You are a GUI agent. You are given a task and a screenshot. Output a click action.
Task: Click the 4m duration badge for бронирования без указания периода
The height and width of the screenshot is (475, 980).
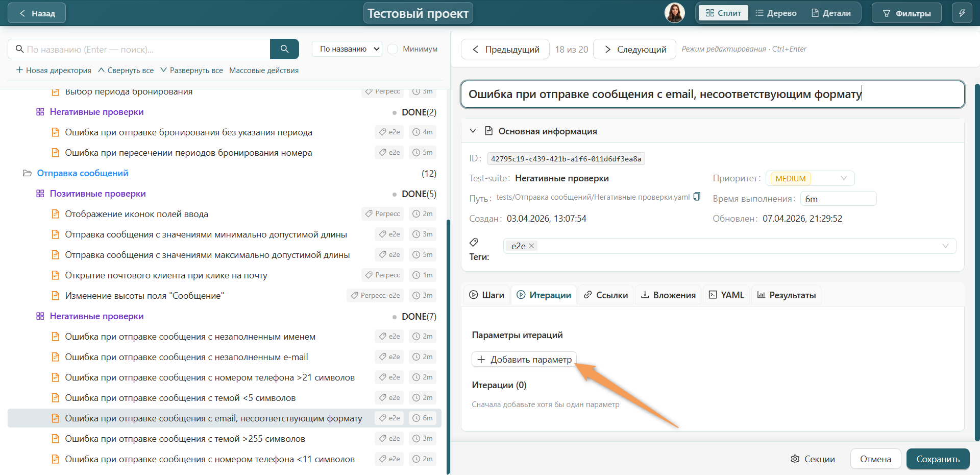[x=423, y=132]
